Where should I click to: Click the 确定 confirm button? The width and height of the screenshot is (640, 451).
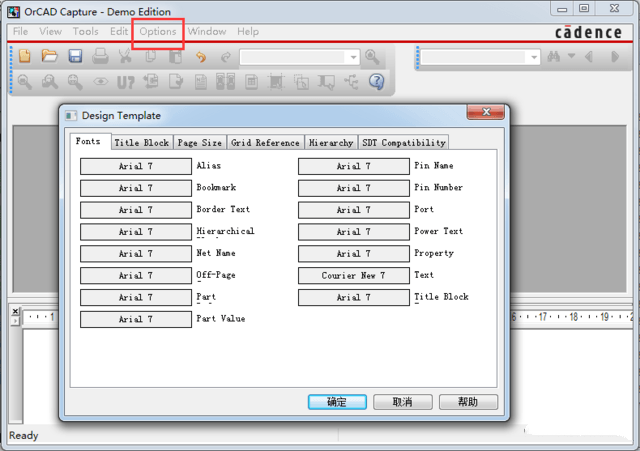(x=337, y=402)
